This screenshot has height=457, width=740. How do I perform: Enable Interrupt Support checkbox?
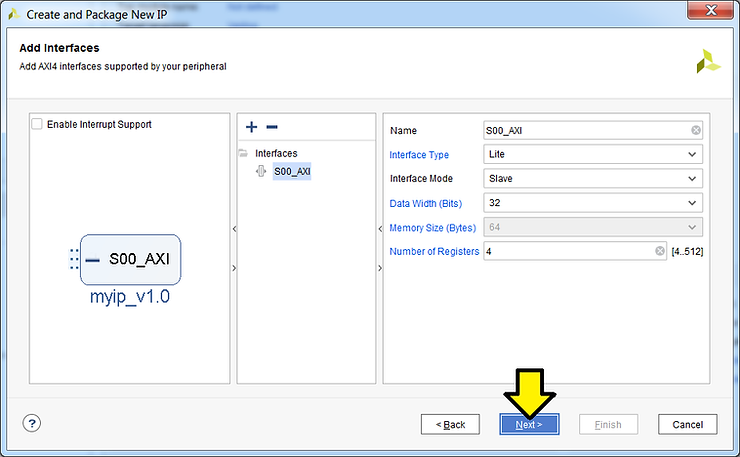pos(37,124)
